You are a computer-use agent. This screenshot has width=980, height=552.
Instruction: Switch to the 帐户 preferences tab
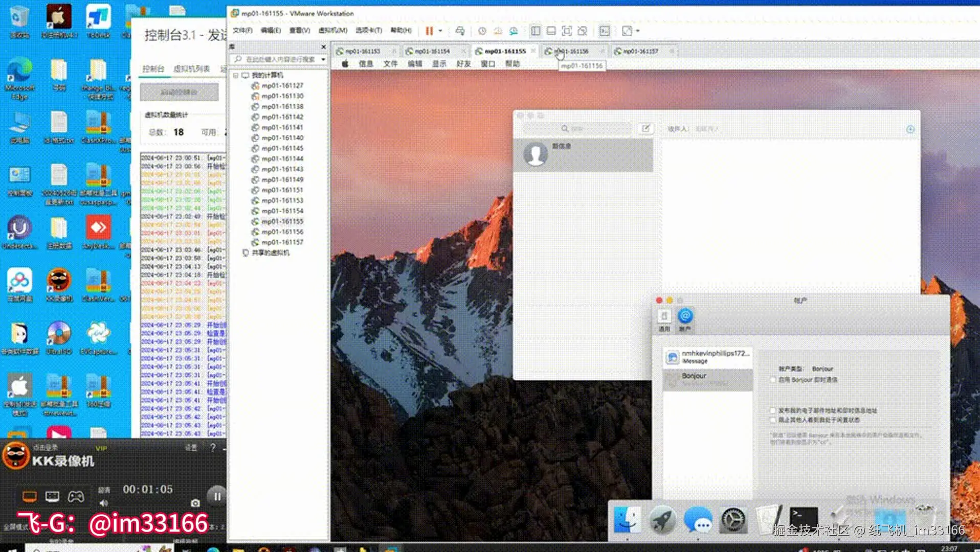pyautogui.click(x=685, y=320)
